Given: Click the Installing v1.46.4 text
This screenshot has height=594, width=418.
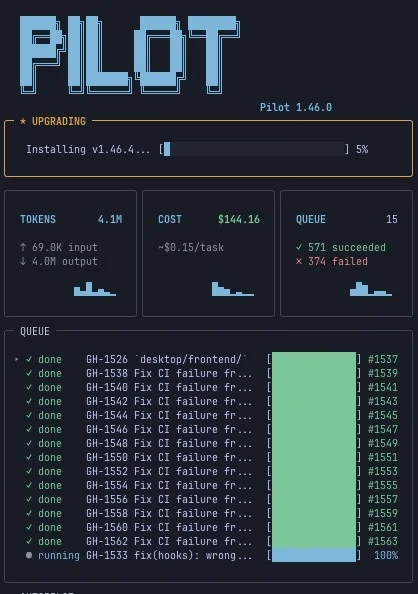Looking at the screenshot, I should [x=88, y=149].
